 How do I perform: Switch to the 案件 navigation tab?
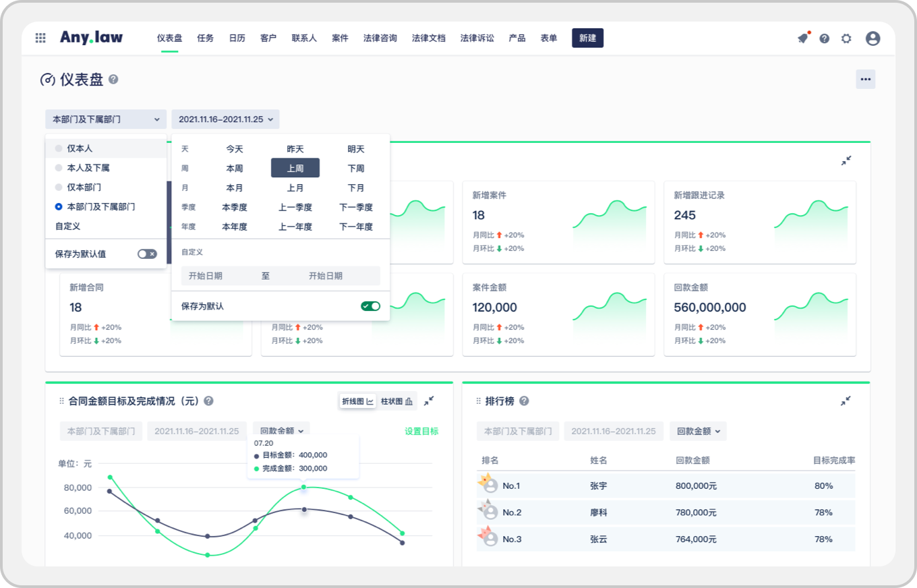(340, 38)
